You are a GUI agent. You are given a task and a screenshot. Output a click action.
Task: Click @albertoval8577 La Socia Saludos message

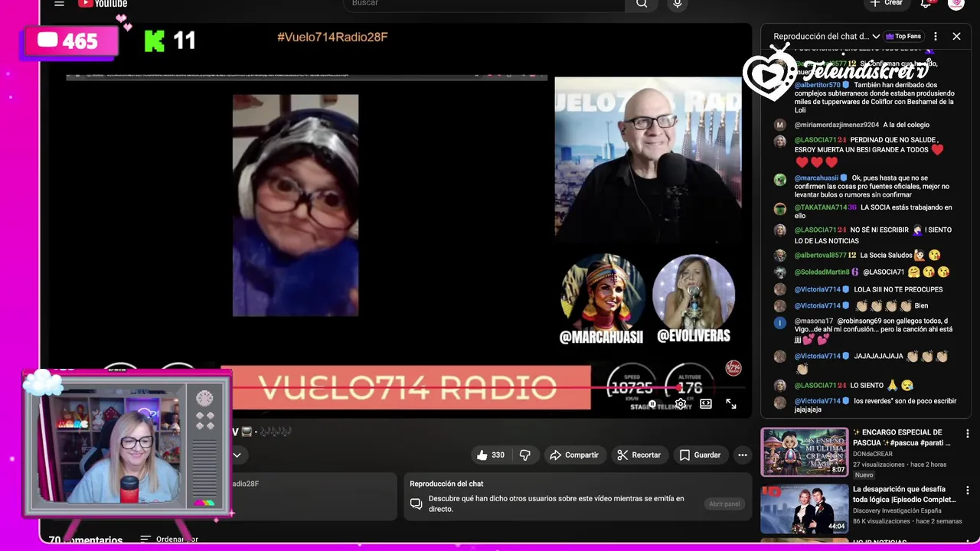[x=867, y=256]
